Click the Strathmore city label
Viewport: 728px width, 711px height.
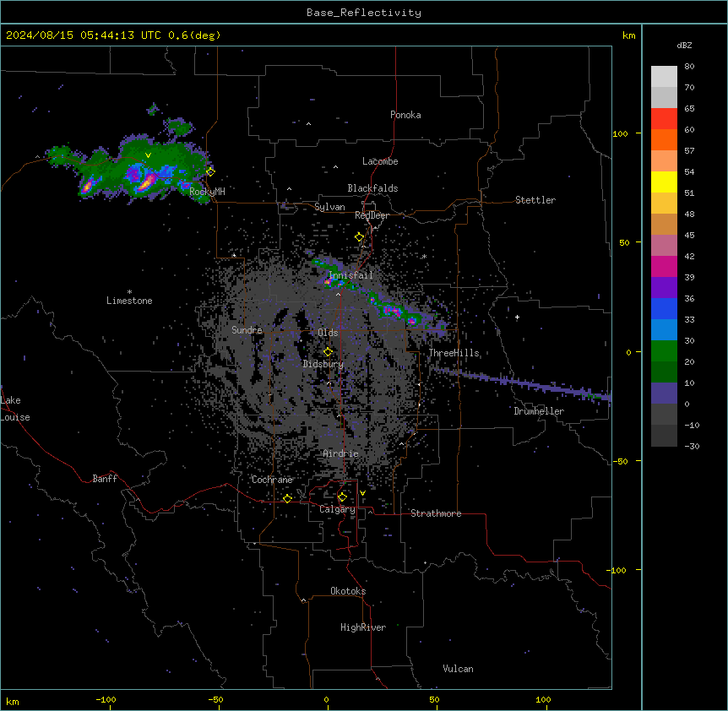click(436, 513)
